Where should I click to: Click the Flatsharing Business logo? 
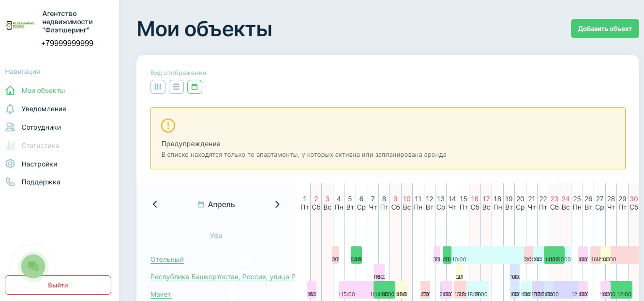click(20, 25)
